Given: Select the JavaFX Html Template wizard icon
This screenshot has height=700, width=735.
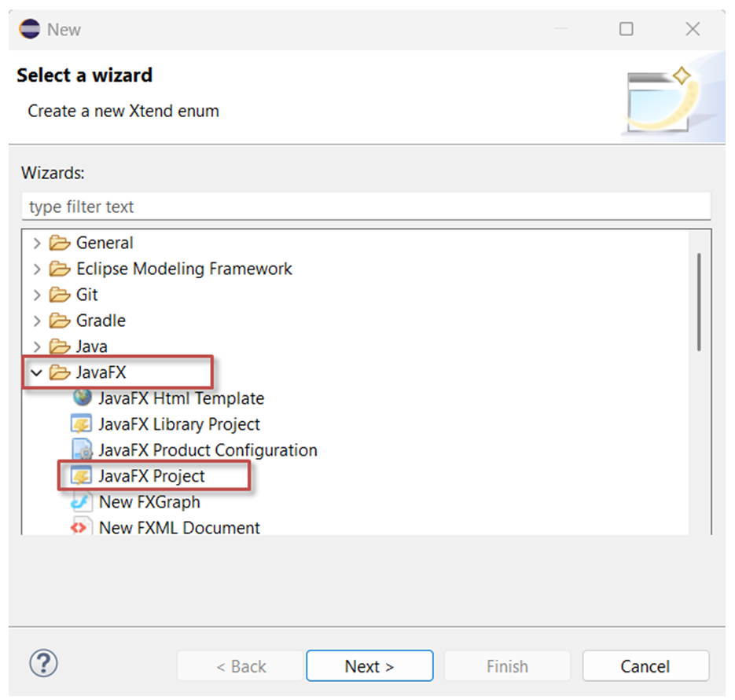Looking at the screenshot, I should click(x=82, y=398).
